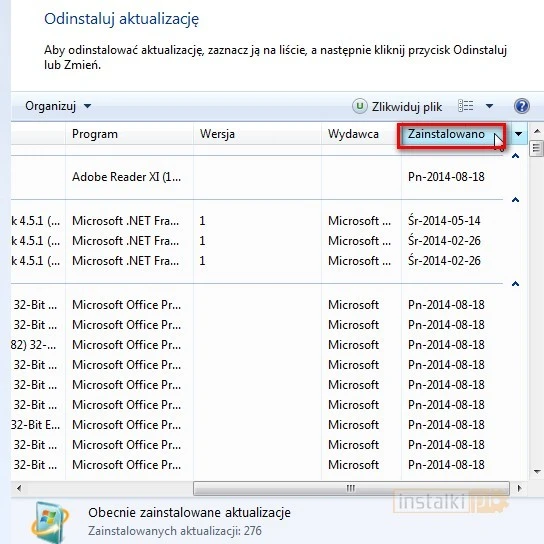544x544 pixels.
Task: Click the Odinstaluj aktualizację heading
Action: tap(121, 19)
